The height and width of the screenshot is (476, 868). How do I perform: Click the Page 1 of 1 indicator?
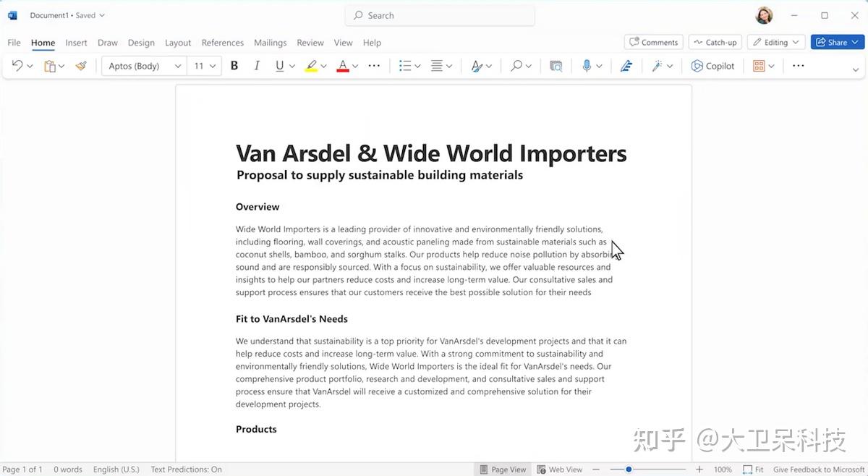tap(22, 469)
